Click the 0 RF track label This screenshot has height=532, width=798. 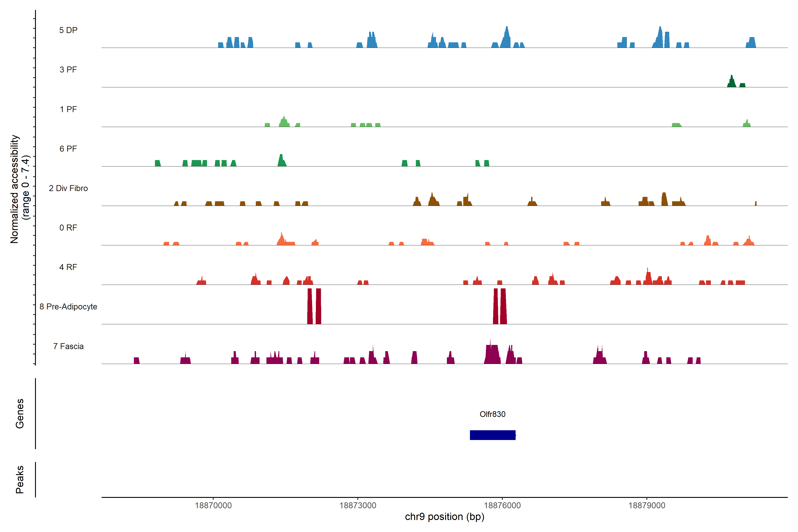coord(68,228)
